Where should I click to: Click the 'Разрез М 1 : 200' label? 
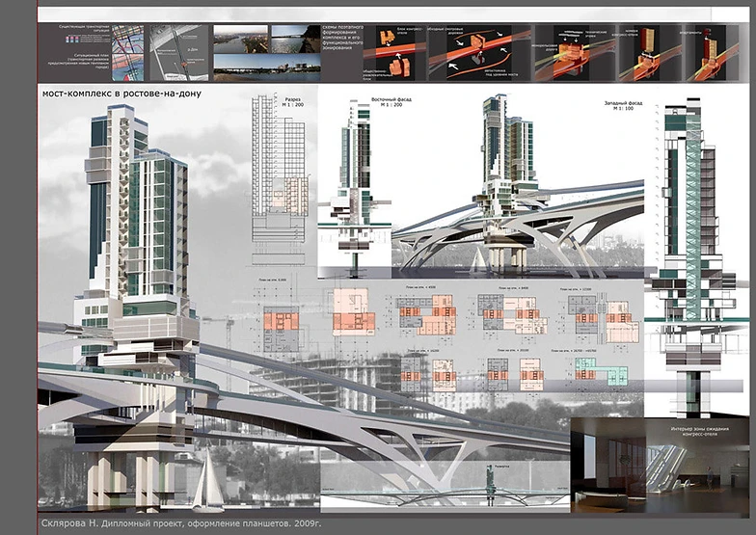[293, 102]
